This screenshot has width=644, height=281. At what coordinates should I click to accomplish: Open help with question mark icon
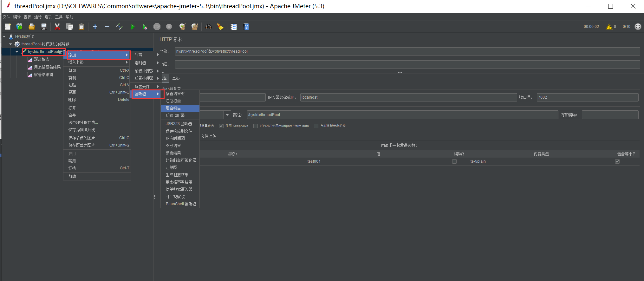tap(246, 27)
